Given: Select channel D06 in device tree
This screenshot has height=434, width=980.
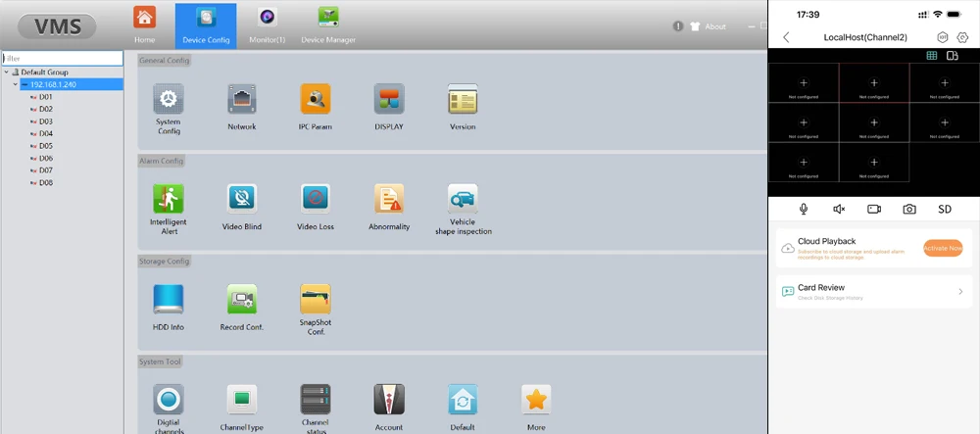Looking at the screenshot, I should [x=46, y=158].
